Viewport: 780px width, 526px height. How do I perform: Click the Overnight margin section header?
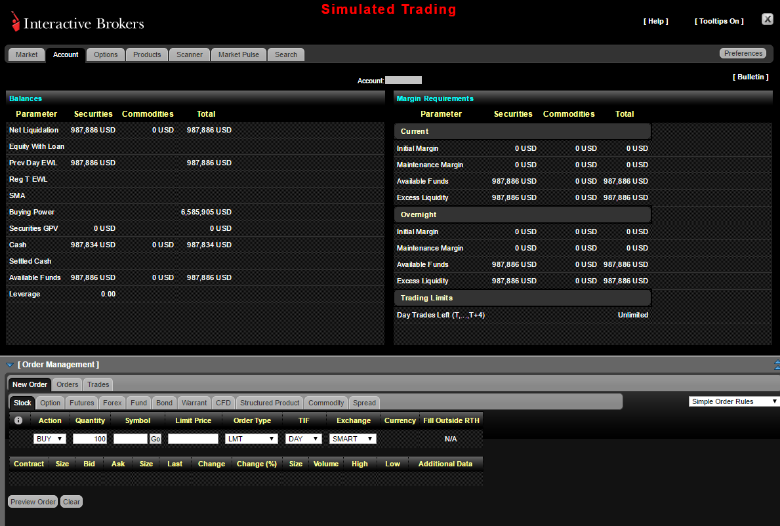(x=522, y=214)
